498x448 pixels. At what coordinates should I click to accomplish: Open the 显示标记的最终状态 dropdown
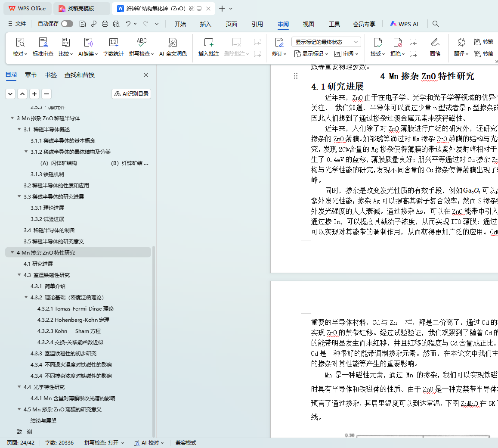pos(326,42)
